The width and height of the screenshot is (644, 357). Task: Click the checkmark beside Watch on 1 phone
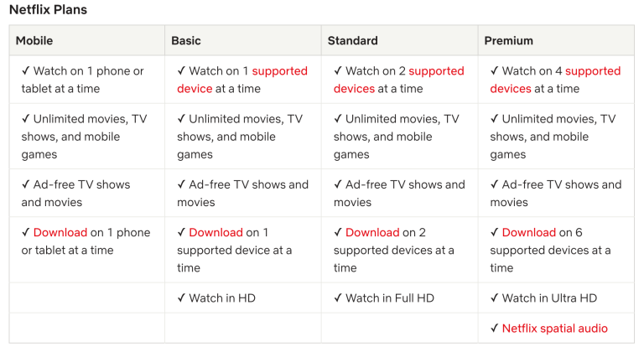[26, 70]
